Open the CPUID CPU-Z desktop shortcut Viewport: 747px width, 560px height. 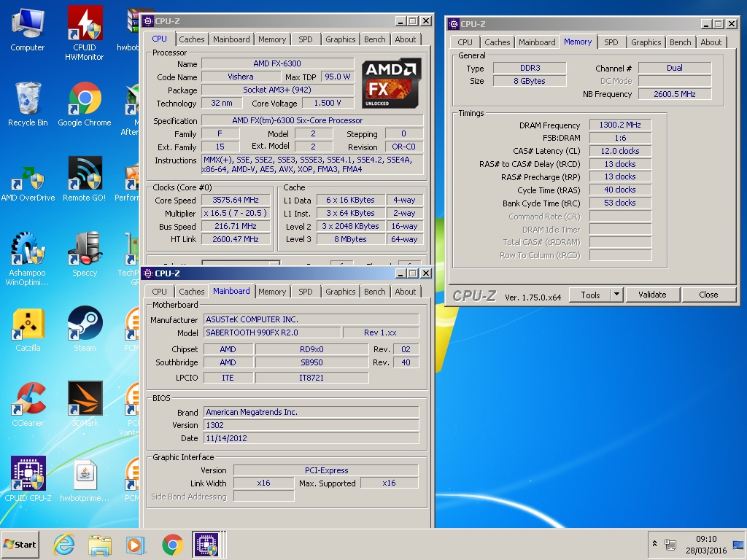[x=28, y=479]
